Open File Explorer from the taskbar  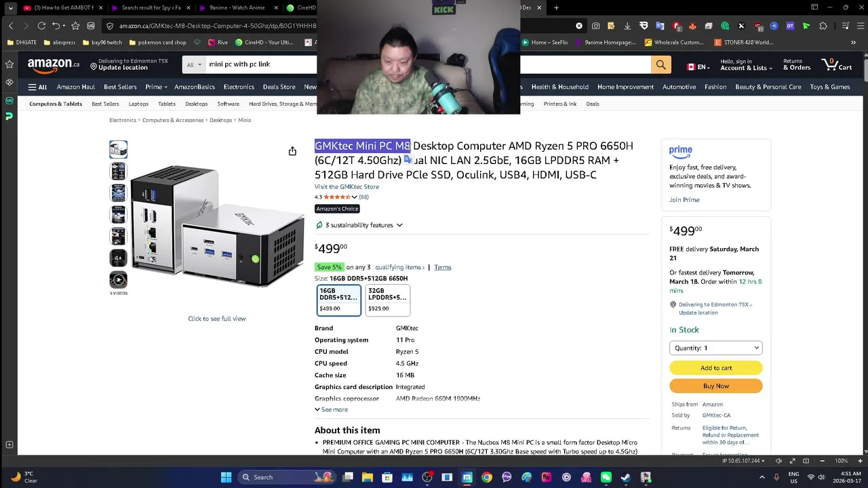(368, 477)
